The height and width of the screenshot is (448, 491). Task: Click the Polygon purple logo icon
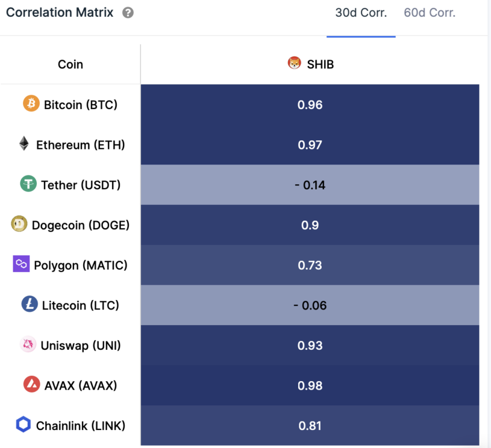tap(21, 264)
